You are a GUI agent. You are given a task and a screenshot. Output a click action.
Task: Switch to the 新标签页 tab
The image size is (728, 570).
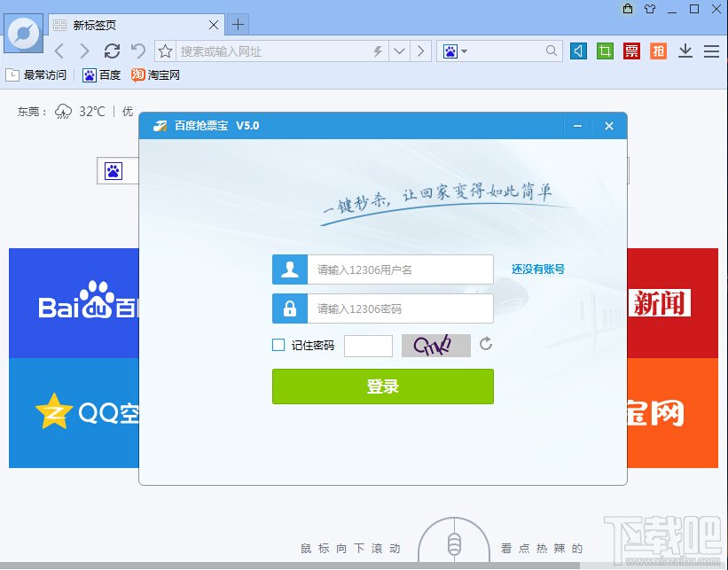pos(137,25)
